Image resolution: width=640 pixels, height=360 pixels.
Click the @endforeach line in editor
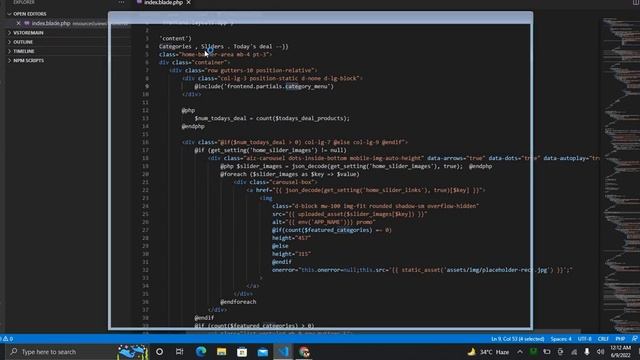point(238,302)
